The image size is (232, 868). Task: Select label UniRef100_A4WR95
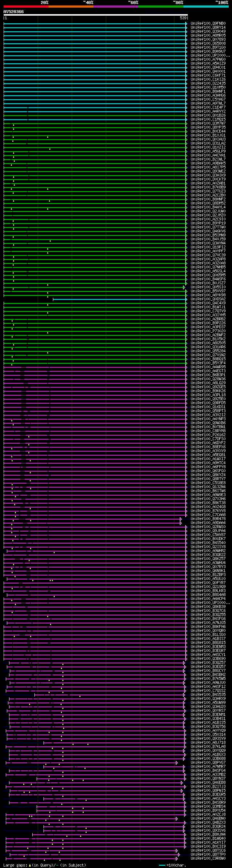208,367
